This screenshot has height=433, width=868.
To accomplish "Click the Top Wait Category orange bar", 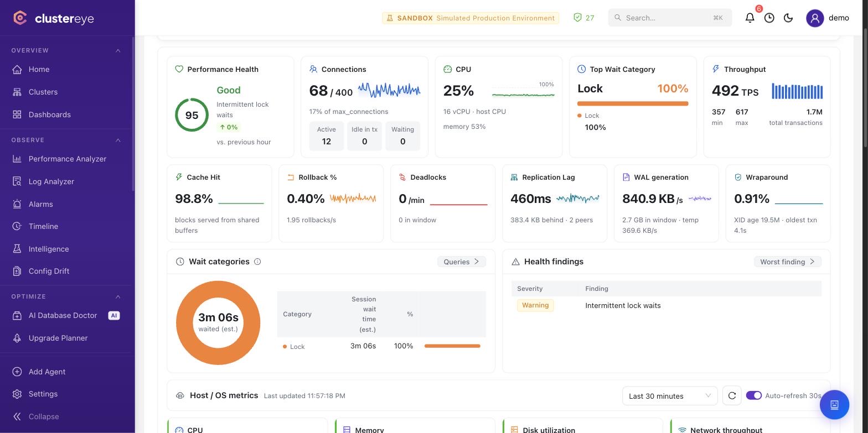I will pyautogui.click(x=633, y=103).
